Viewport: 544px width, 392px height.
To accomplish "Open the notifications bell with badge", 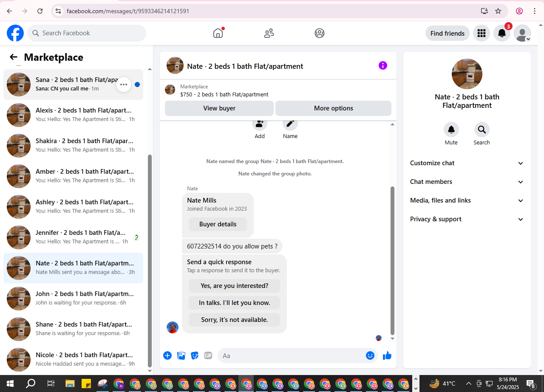I will point(502,33).
